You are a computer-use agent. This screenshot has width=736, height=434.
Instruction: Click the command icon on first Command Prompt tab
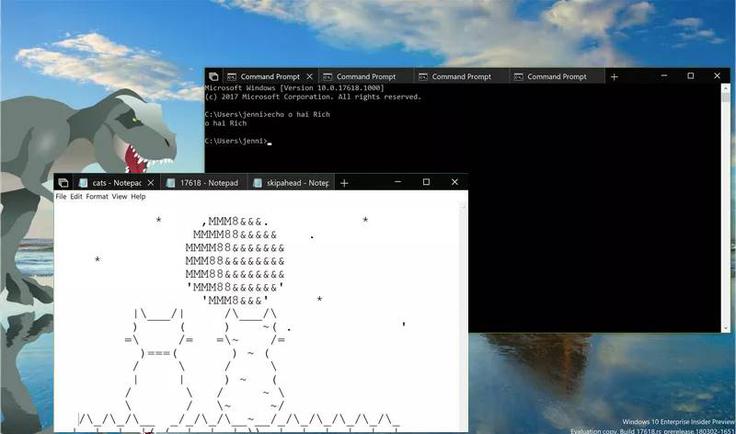231,76
